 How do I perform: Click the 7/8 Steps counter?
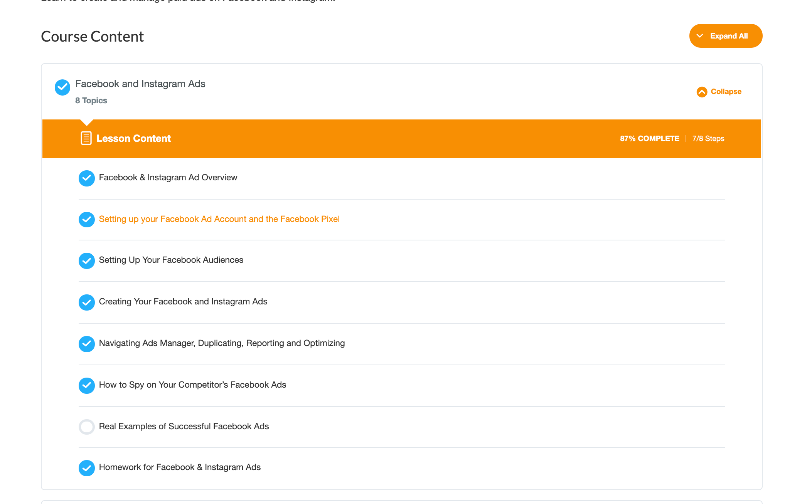pos(708,138)
